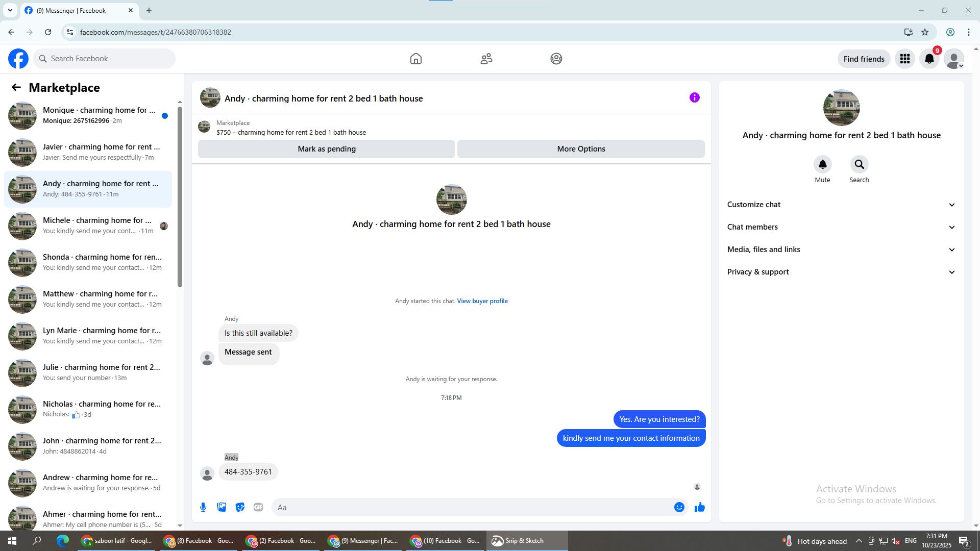Send a thumbs-up like

699,507
